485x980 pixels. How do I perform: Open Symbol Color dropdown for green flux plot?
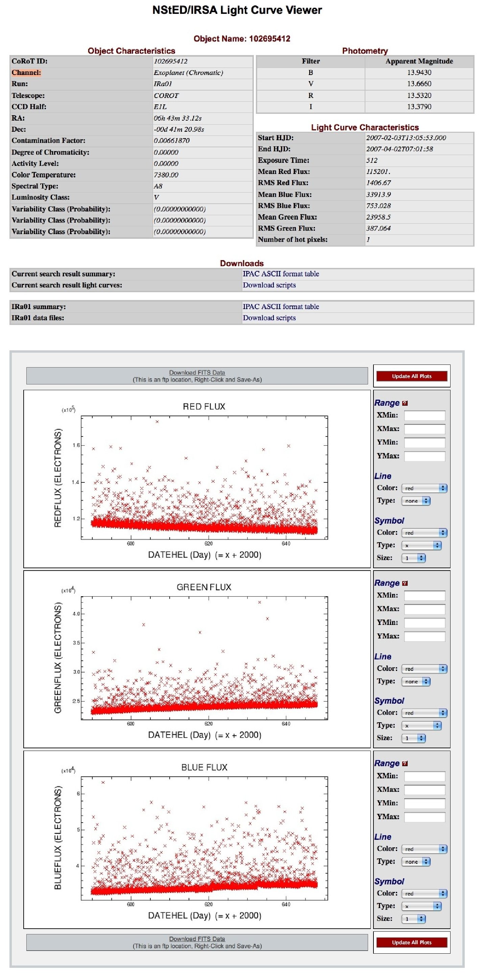pos(424,713)
